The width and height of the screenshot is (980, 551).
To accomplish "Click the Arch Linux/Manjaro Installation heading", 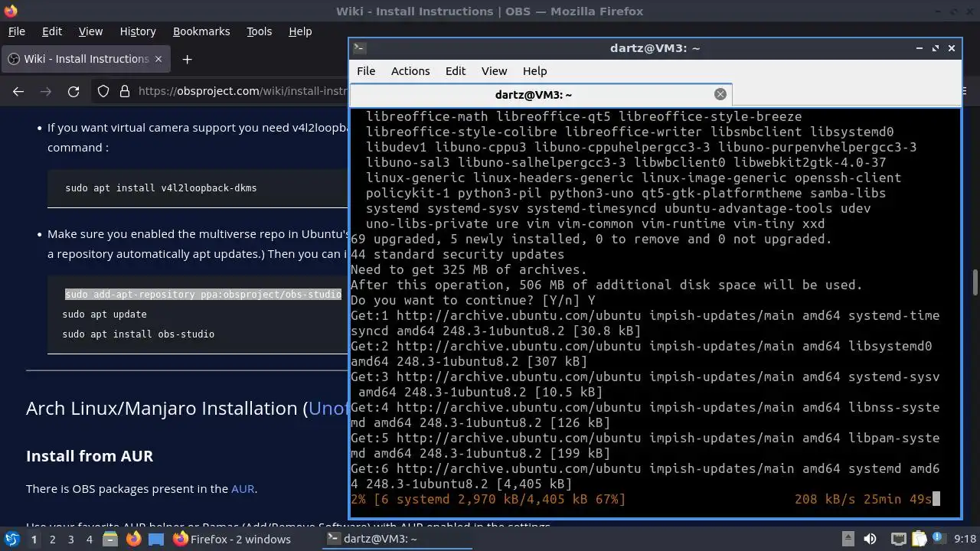I will point(187,408).
